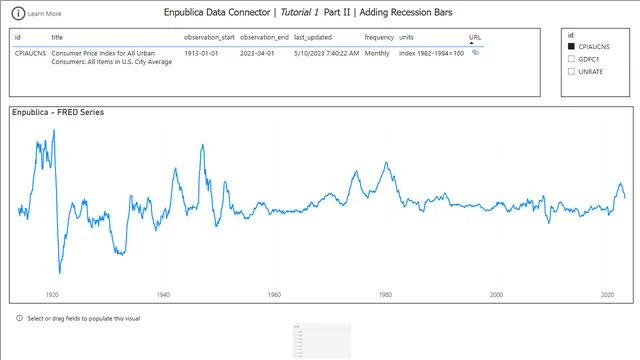Sort table by the id column header
This screenshot has height=360, width=640.
[x=18, y=37]
